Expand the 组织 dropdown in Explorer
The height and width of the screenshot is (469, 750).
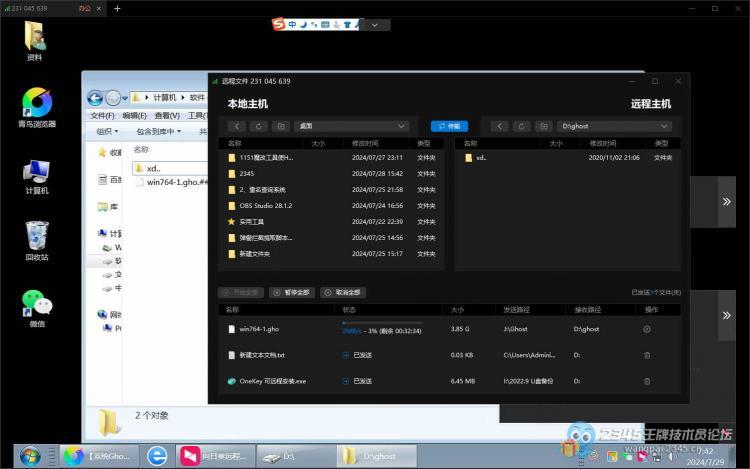click(x=107, y=131)
